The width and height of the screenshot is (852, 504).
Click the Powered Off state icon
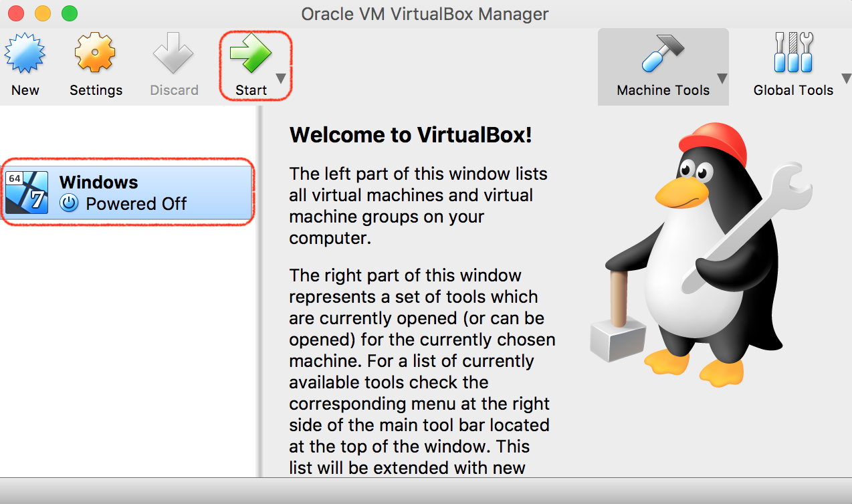[69, 203]
